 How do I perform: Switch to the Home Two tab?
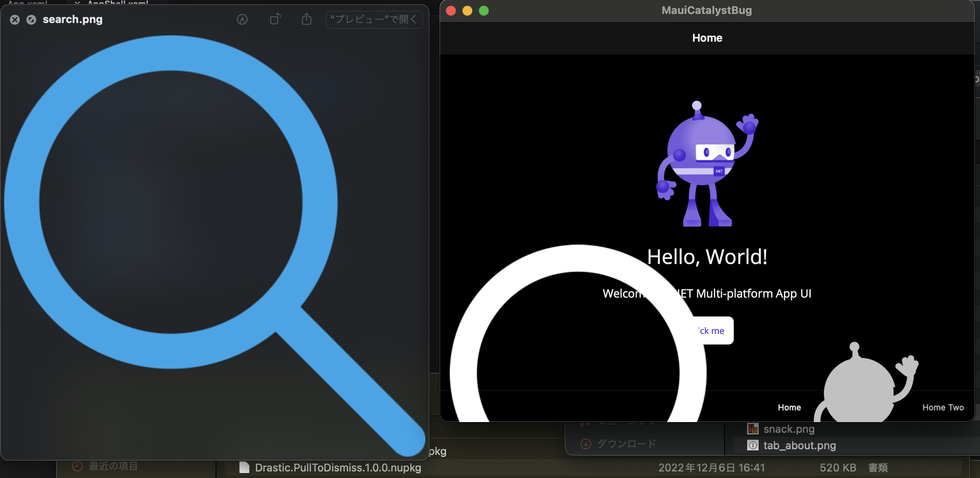pyautogui.click(x=943, y=407)
